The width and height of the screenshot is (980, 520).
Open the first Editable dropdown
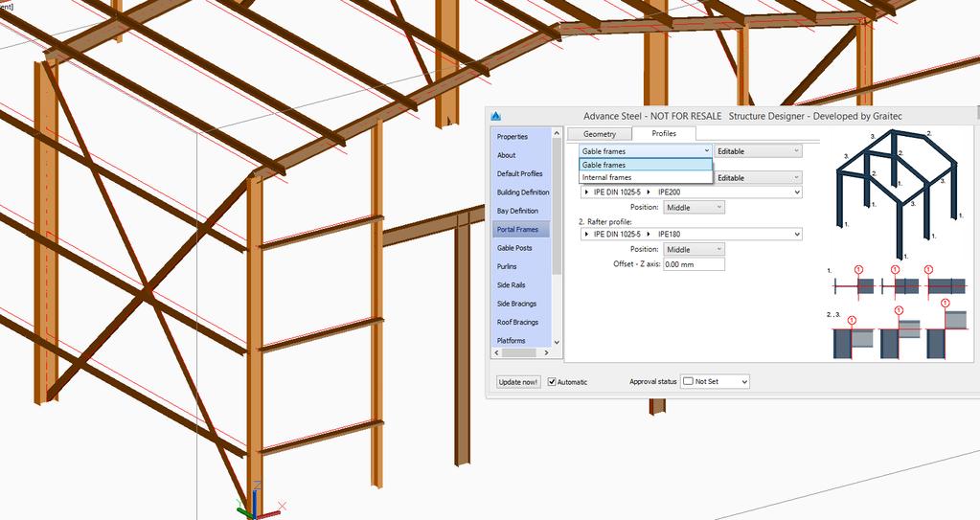(x=758, y=150)
